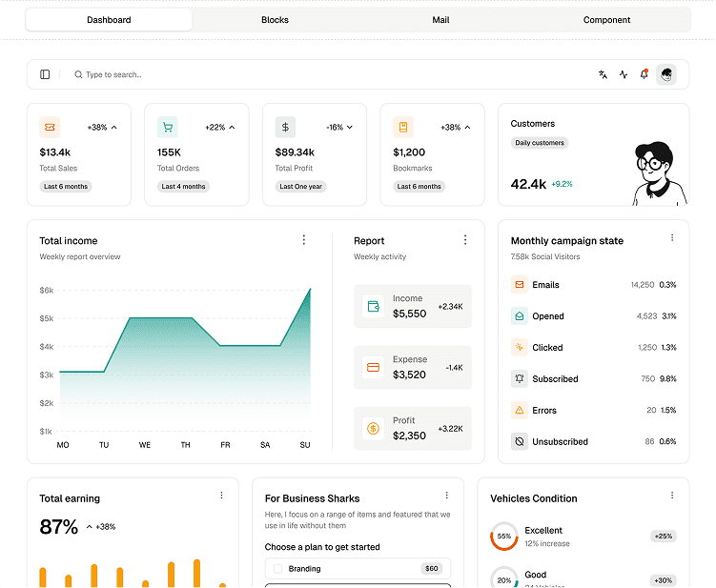The image size is (716, 588).
Task: Switch to the Blocks tab
Action: 275,20
